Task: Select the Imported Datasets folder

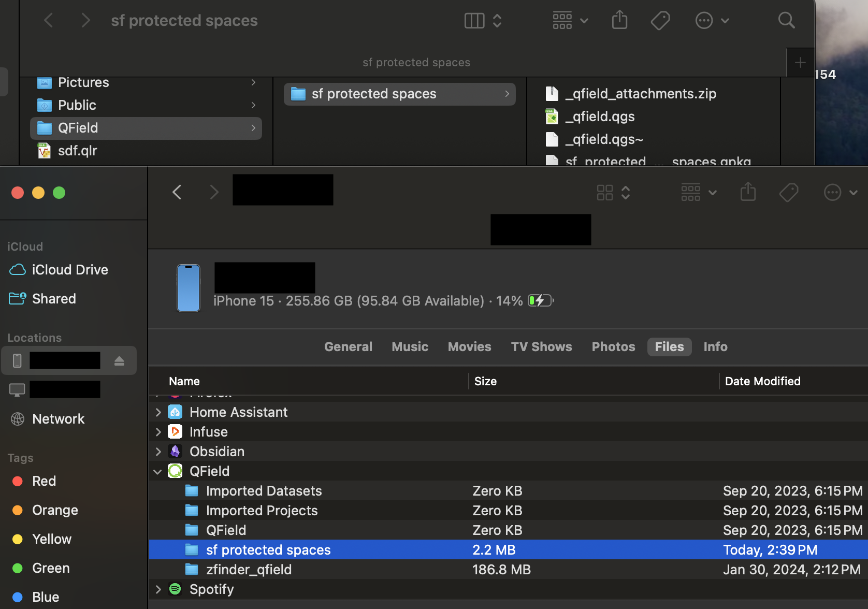Action: tap(509, 491)
